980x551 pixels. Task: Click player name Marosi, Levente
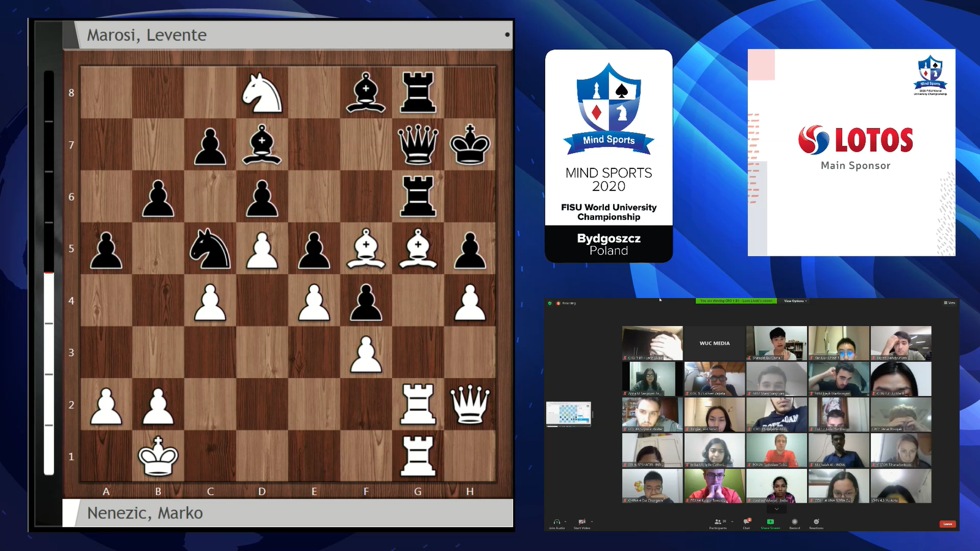146,35
